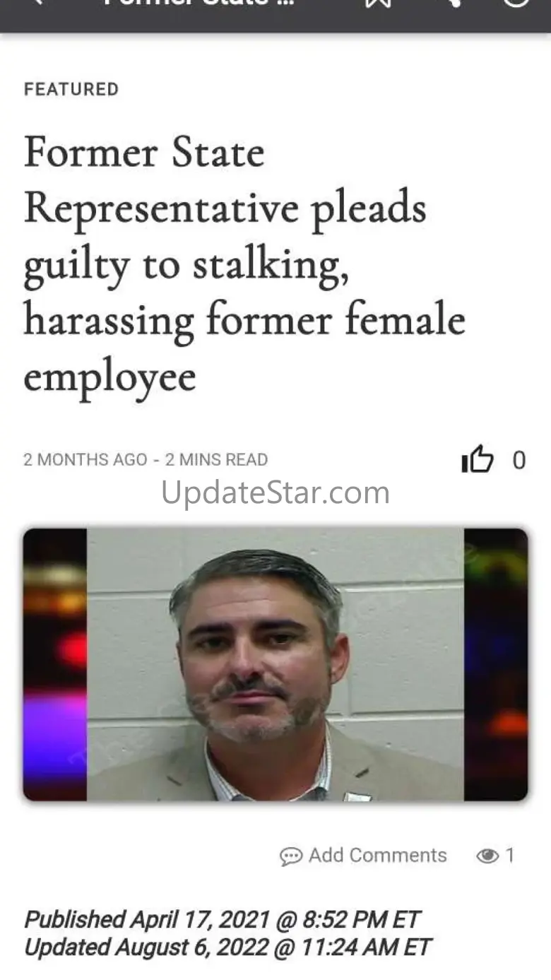Open the mugshot article image
Screen dimensions: 551x980
click(x=275, y=664)
